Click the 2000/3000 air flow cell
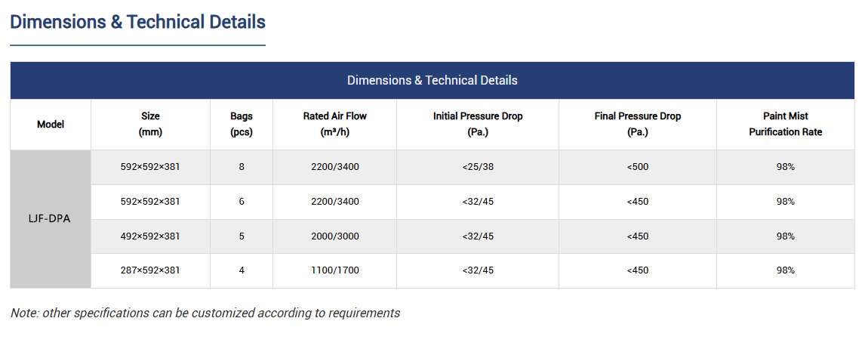 pos(334,236)
